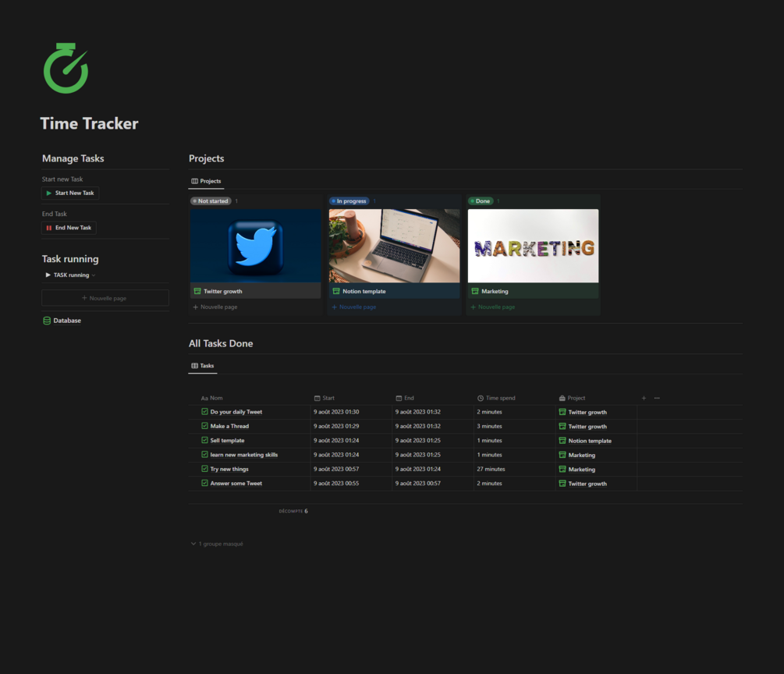Image resolution: width=784 pixels, height=674 pixels.
Task: Select the Projects board view tab
Action: [x=206, y=181]
